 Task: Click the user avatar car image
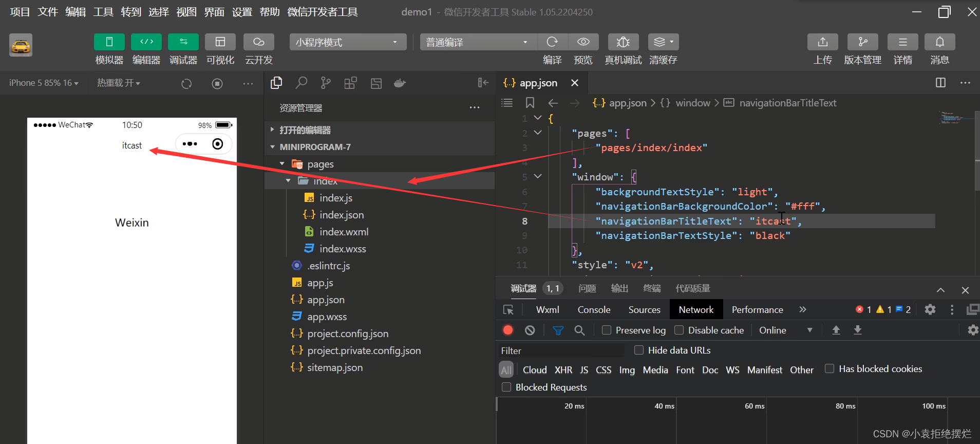[x=21, y=45]
